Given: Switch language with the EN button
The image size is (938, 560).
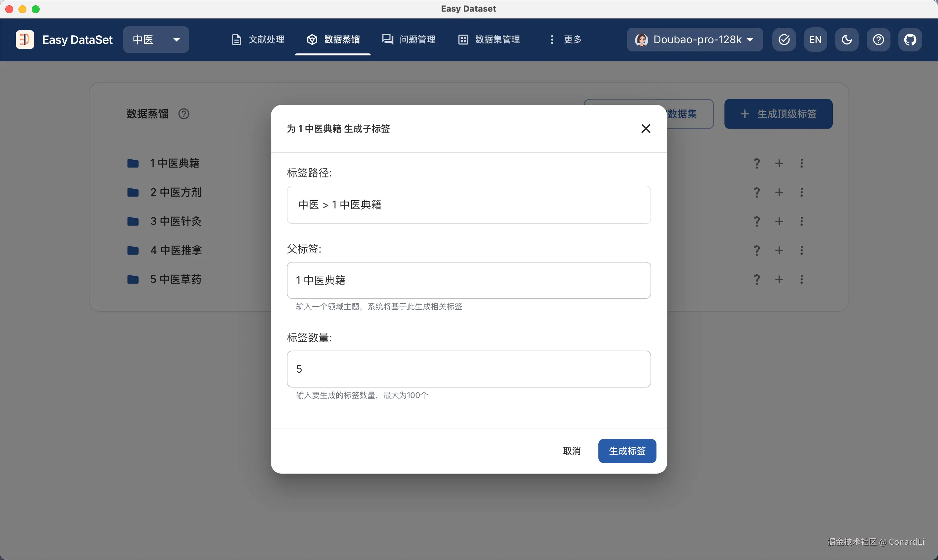Looking at the screenshot, I should pos(815,40).
